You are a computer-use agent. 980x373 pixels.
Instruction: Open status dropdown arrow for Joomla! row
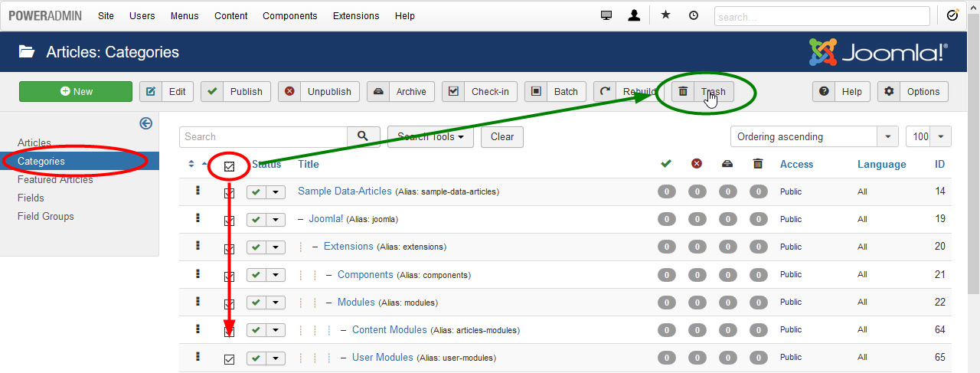[x=276, y=220]
